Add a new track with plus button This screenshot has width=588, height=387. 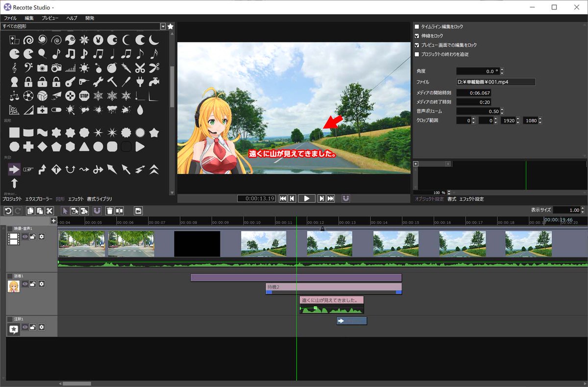point(53,220)
